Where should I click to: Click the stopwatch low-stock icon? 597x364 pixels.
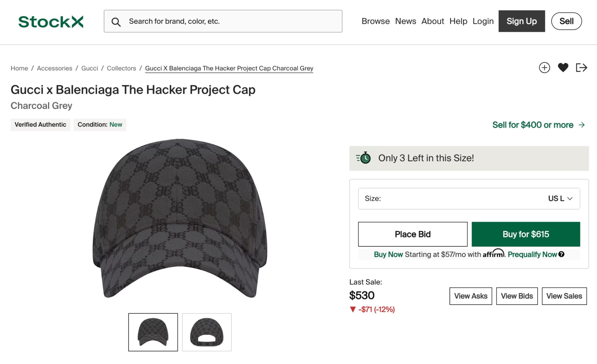point(363,158)
